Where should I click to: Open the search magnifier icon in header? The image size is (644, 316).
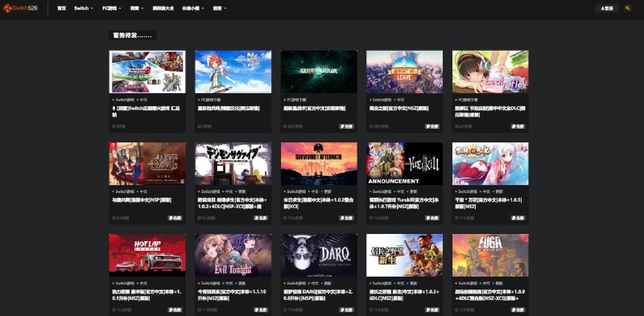click(627, 8)
